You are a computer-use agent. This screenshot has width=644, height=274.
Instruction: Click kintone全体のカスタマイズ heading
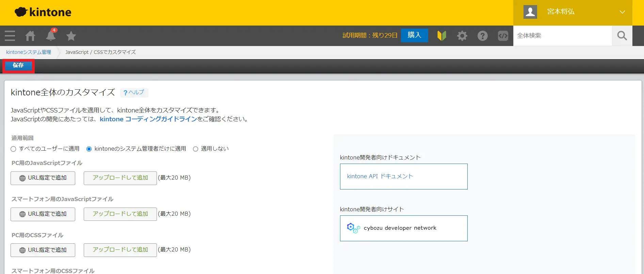pos(63,92)
